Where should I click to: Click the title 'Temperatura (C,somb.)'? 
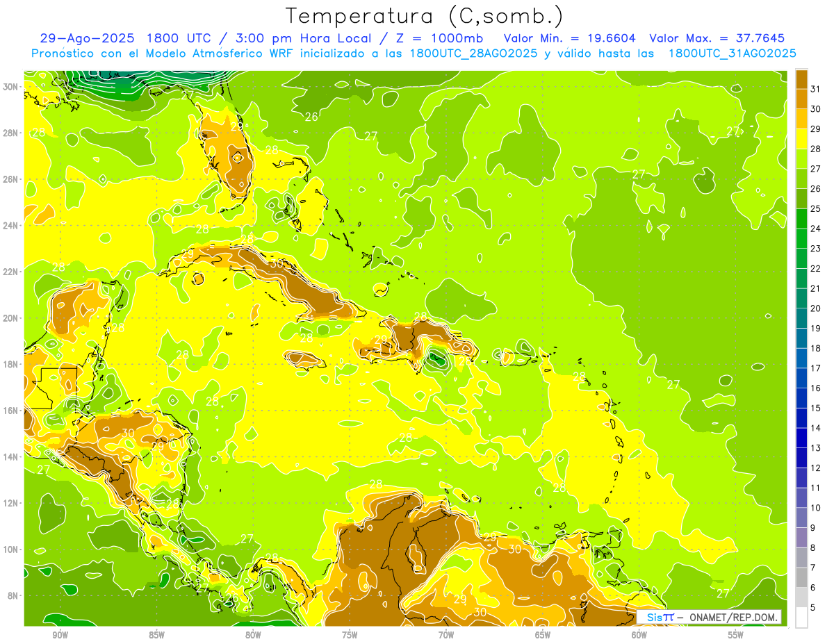pos(425,16)
